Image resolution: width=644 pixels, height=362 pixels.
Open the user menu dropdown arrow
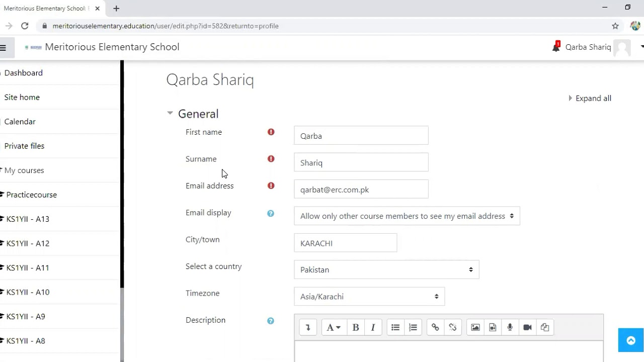coord(641,47)
